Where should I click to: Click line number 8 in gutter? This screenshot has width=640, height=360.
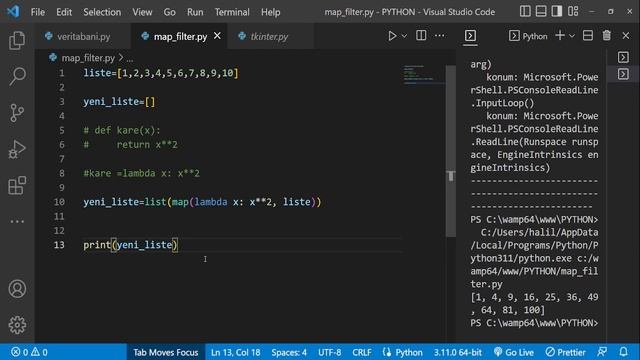[61, 173]
